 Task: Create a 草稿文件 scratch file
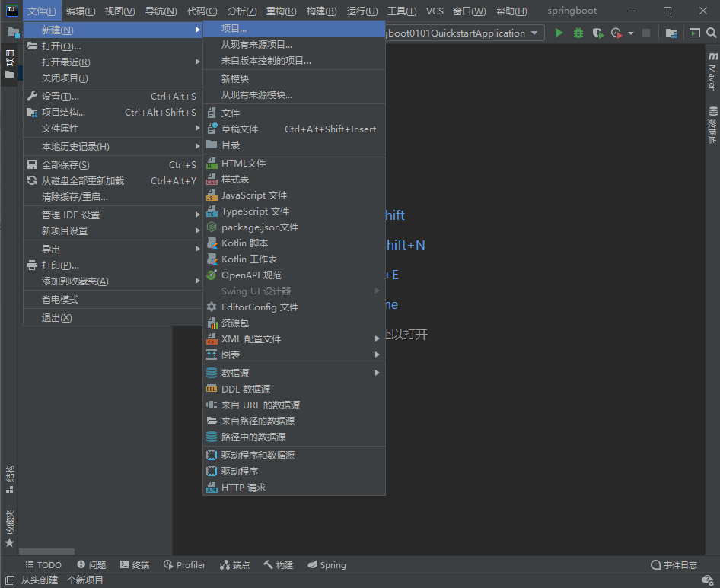coord(294,129)
